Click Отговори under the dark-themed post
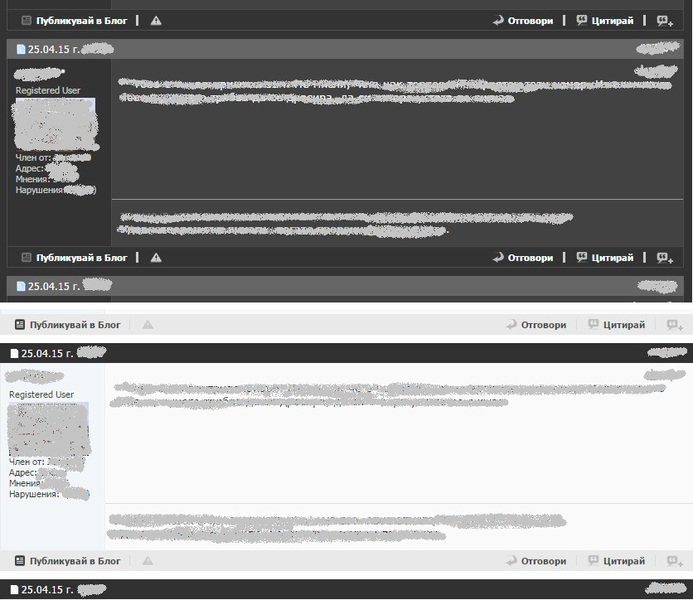This screenshot has height=600, width=693. tap(530, 258)
